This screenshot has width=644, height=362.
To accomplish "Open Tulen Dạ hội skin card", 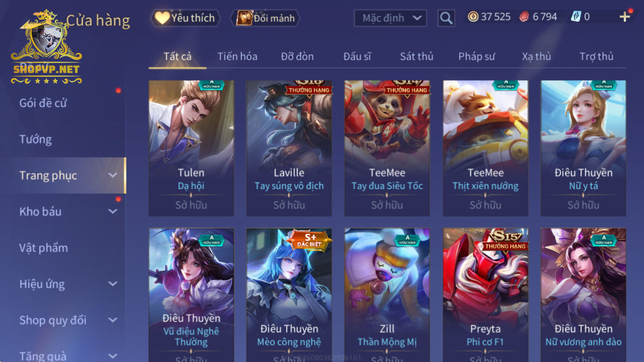I will point(191,148).
